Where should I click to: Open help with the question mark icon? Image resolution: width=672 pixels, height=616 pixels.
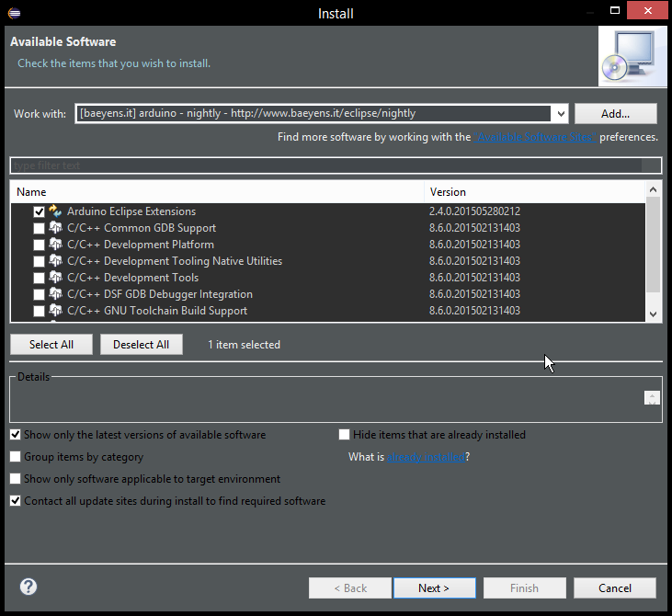28,587
